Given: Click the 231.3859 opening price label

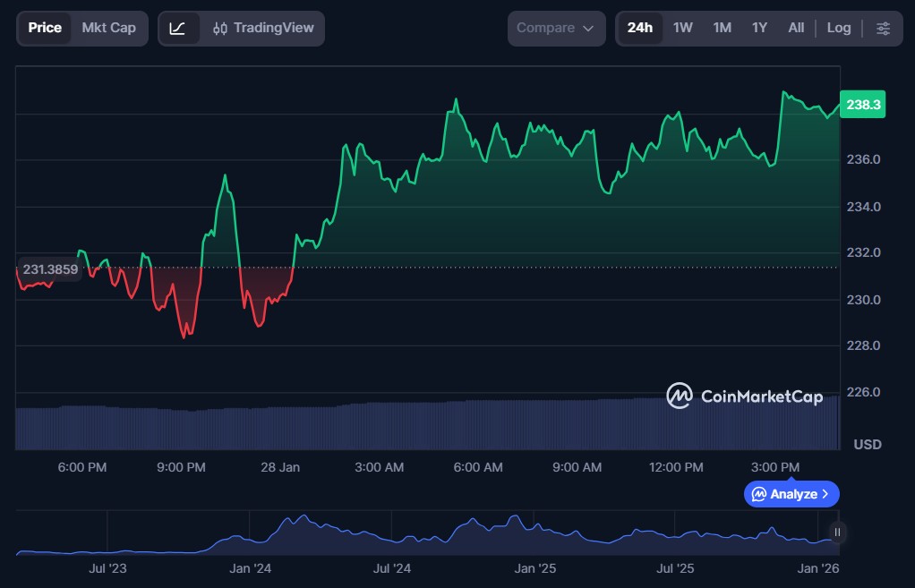Looking at the screenshot, I should click(50, 269).
